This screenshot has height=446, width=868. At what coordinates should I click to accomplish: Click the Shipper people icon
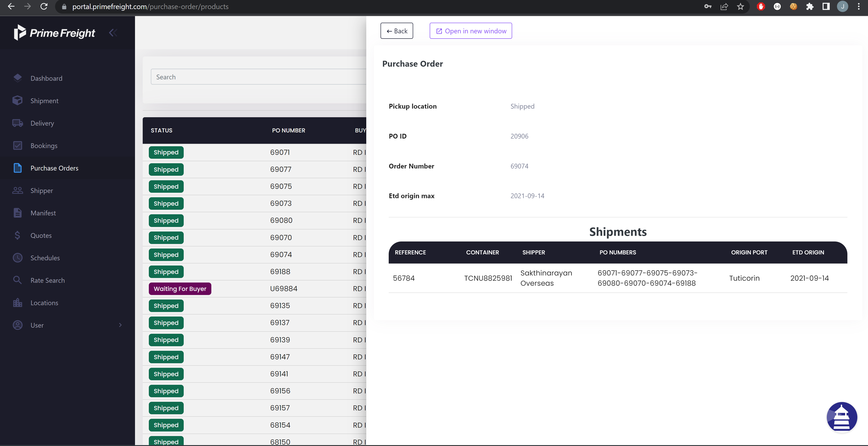click(17, 190)
